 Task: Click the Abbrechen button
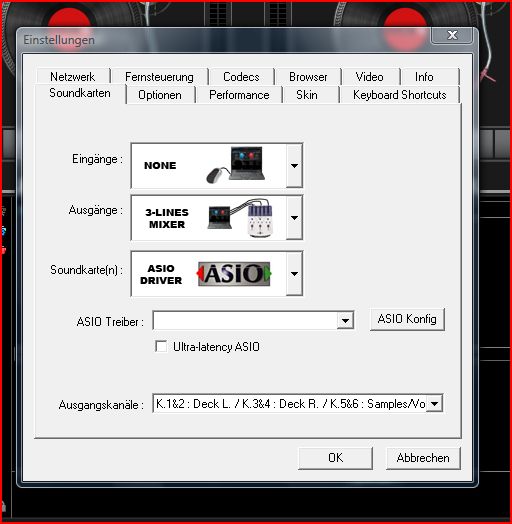(423, 458)
